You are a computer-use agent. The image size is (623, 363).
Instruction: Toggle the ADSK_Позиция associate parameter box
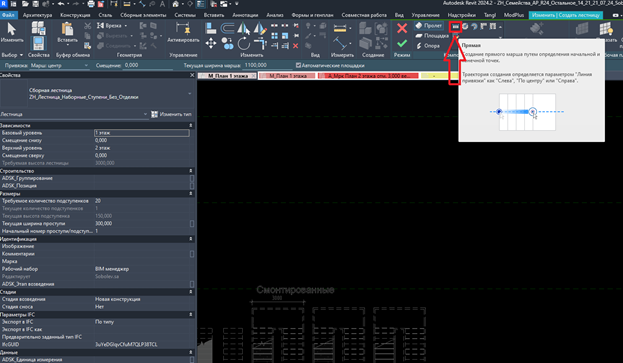click(x=192, y=186)
